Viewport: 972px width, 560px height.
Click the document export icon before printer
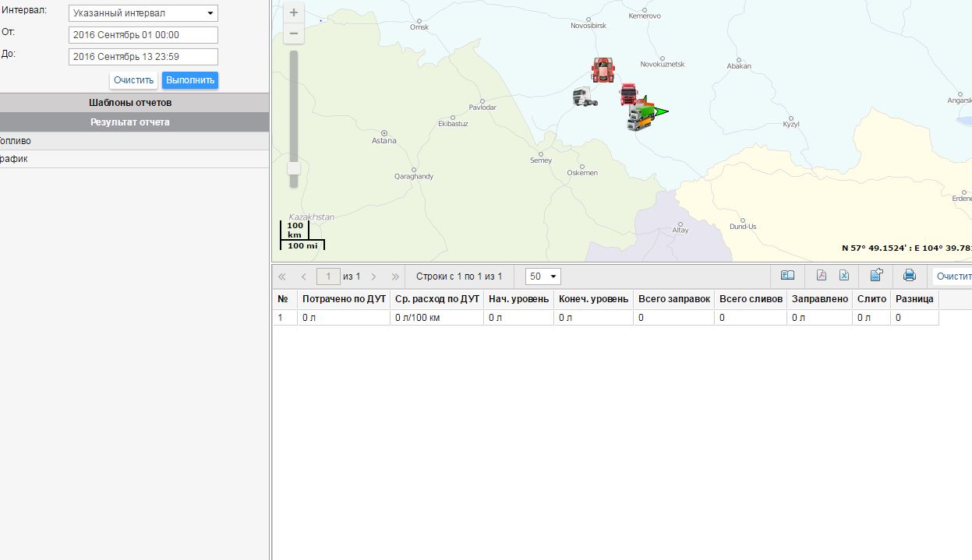876,276
